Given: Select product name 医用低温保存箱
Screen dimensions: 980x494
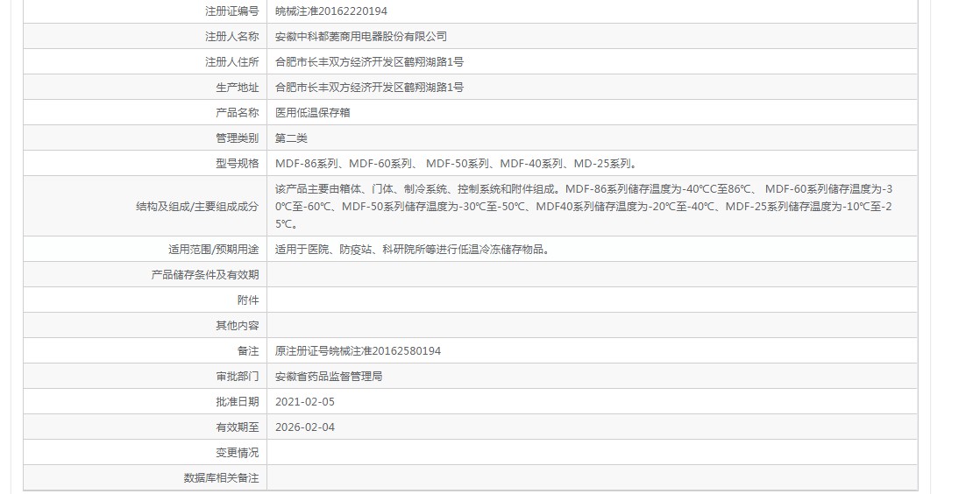Looking at the screenshot, I should coord(313,112).
